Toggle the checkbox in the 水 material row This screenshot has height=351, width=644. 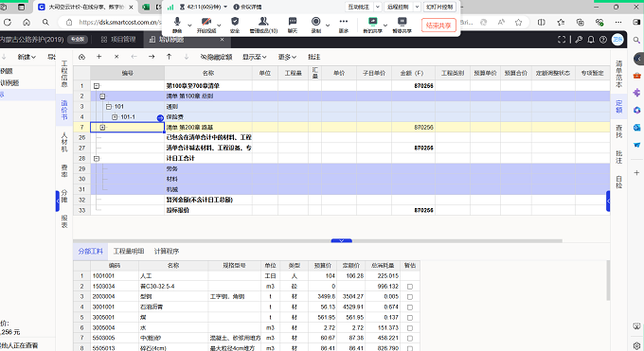[410, 328]
